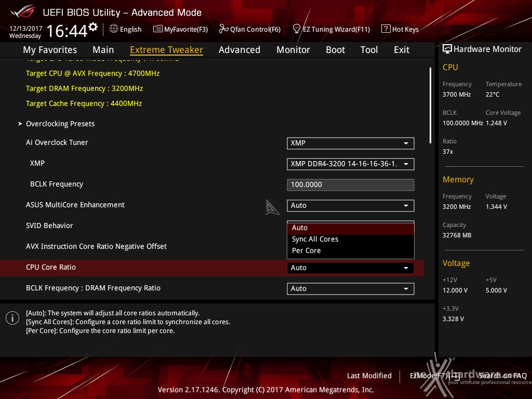
Task: Click Target CPU @ AVX Frequency text
Action: tap(92, 74)
